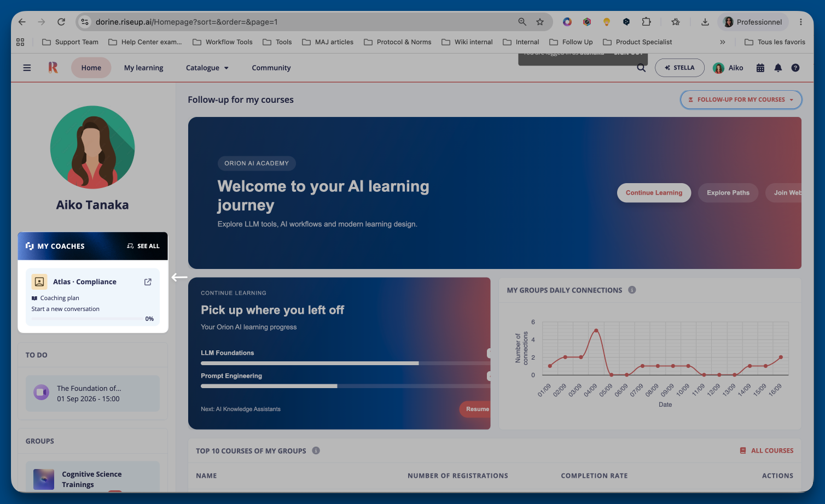
Task: Open the help question mark icon
Action: [795, 68]
